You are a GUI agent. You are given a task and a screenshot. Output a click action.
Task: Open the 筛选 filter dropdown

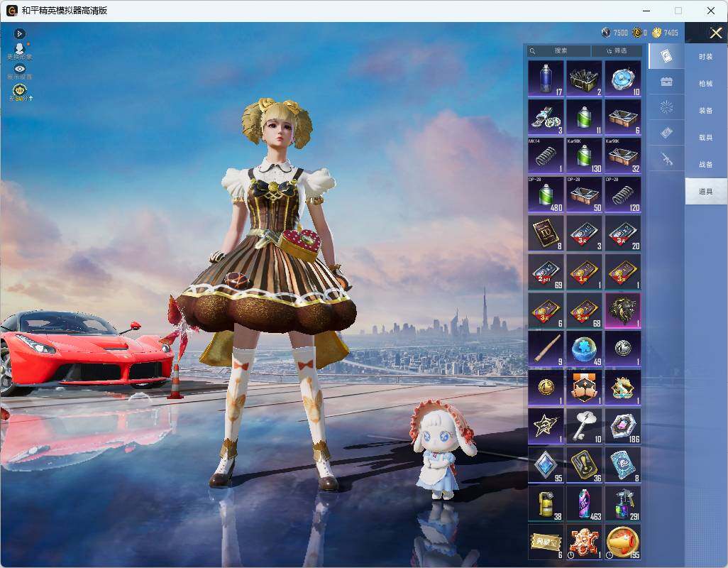pos(617,50)
